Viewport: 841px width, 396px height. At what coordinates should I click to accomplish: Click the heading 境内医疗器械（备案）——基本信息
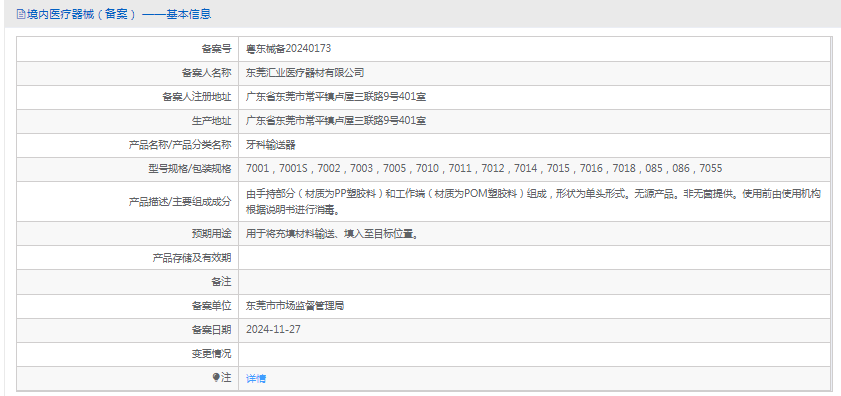[x=119, y=14]
